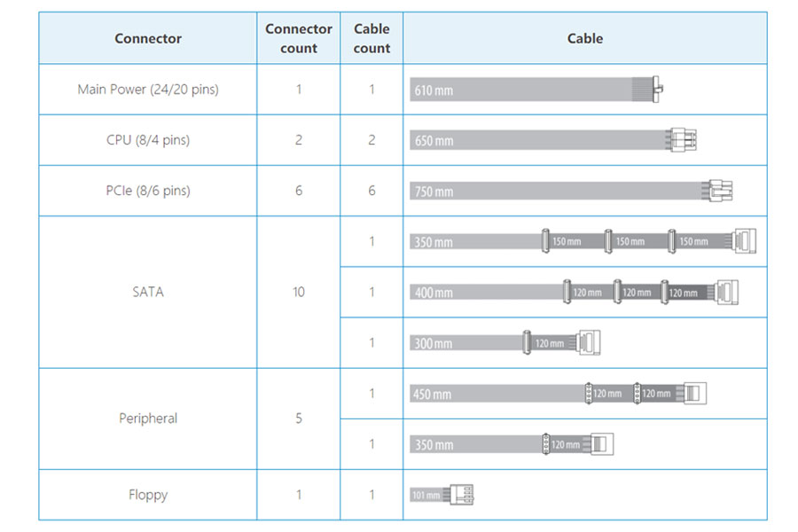This screenshot has width=798, height=532.
Task: Click the Main Power 24-pin connector icon
Action: point(658,89)
